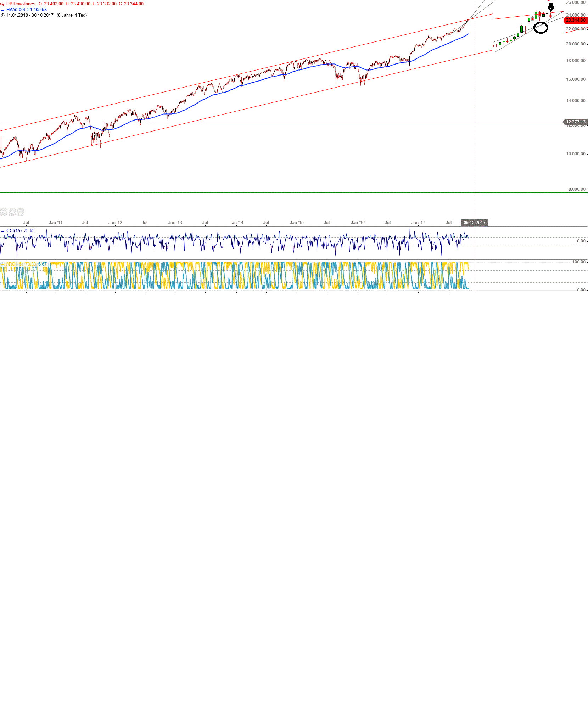Open the ARO(15) indicator label
588x726 pixels.
pos(15,264)
